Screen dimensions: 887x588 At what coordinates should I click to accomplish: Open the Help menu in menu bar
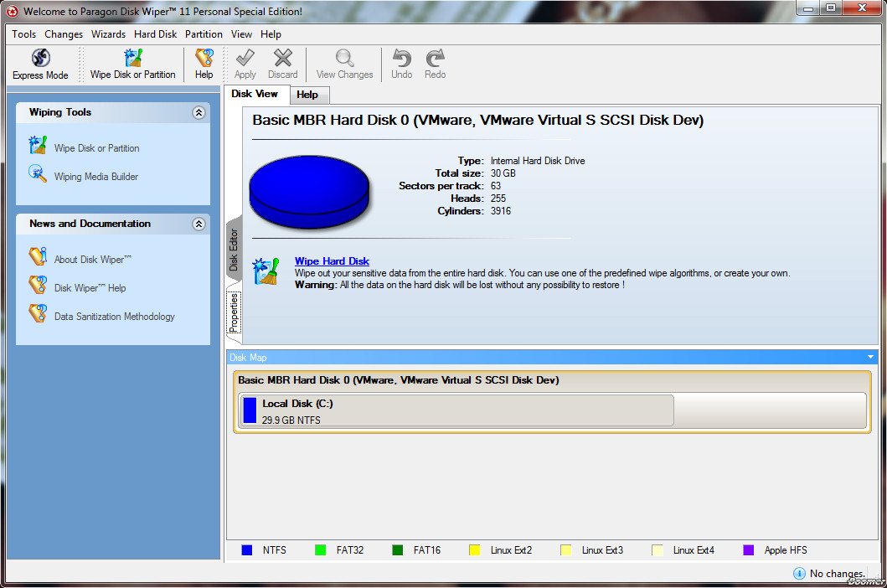coord(271,34)
